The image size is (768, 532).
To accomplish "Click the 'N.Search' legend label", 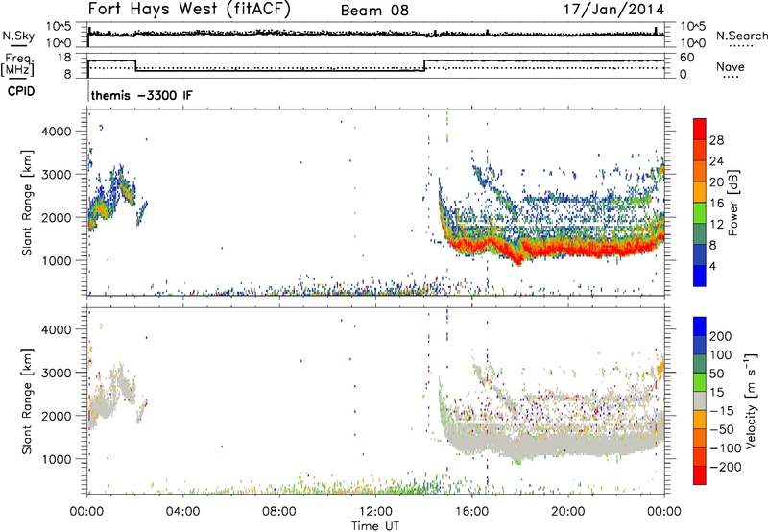I will [741, 36].
